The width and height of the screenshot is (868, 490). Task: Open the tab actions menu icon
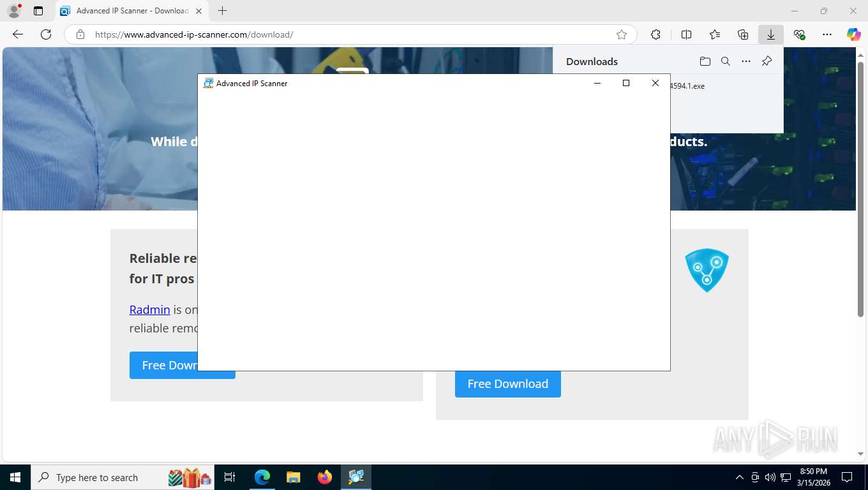[38, 11]
